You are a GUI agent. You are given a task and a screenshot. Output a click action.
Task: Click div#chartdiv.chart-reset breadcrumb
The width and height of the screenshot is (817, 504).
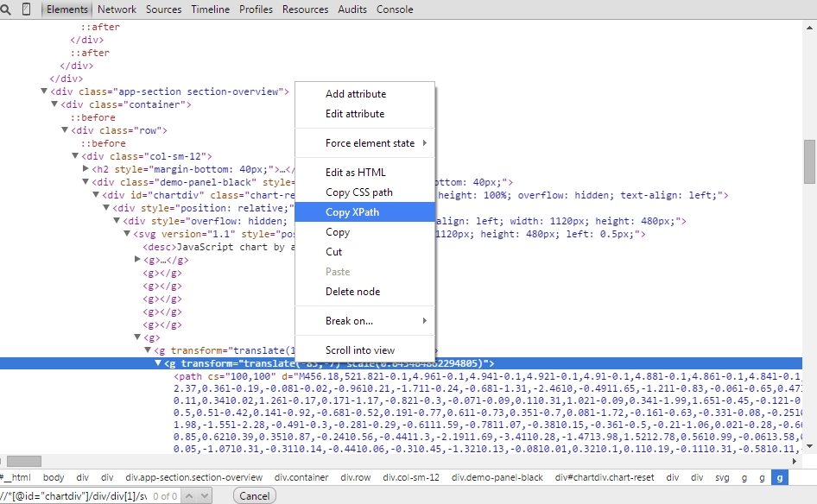tap(605, 477)
